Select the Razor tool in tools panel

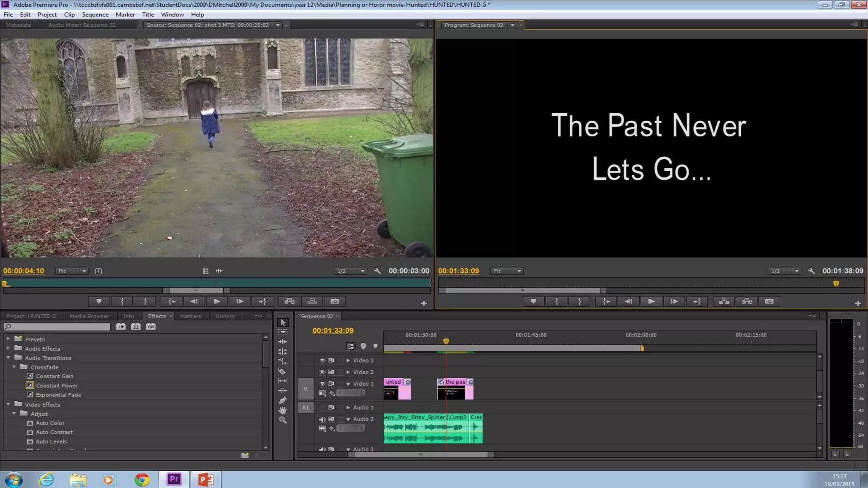coord(282,371)
